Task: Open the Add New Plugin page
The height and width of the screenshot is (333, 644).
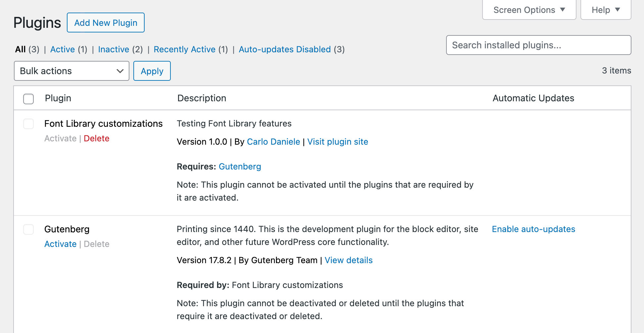Action: point(106,23)
